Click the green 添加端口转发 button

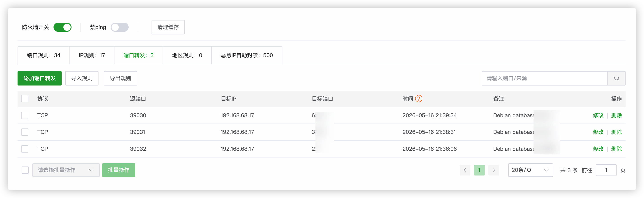pyautogui.click(x=40, y=78)
